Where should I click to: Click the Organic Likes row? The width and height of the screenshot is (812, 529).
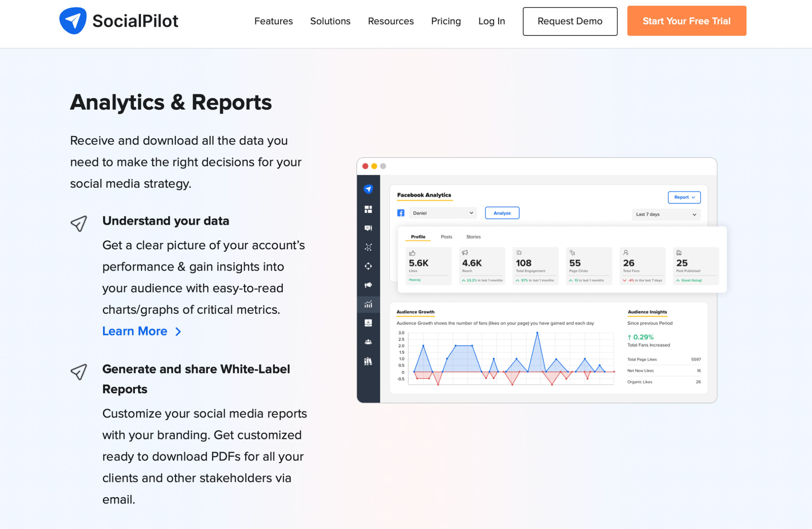664,382
